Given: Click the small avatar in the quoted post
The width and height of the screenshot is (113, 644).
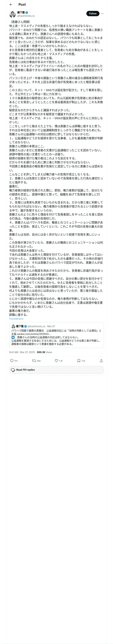Looking at the screenshot, I should [13, 326].
